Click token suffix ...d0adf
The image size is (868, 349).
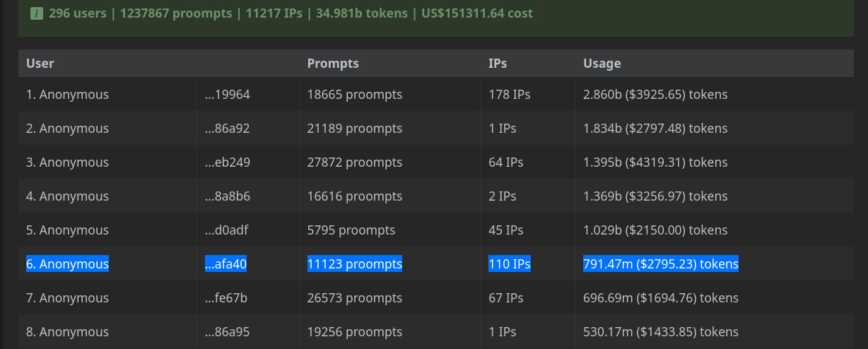(227, 230)
